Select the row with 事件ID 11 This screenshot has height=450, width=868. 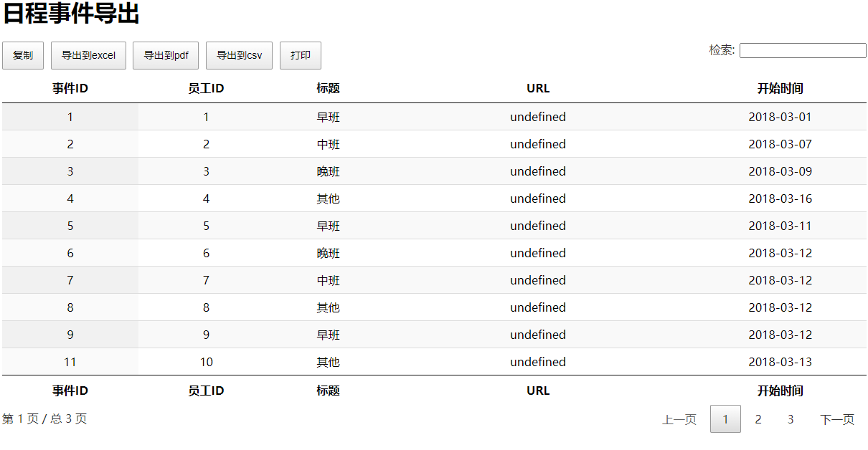tap(434, 362)
